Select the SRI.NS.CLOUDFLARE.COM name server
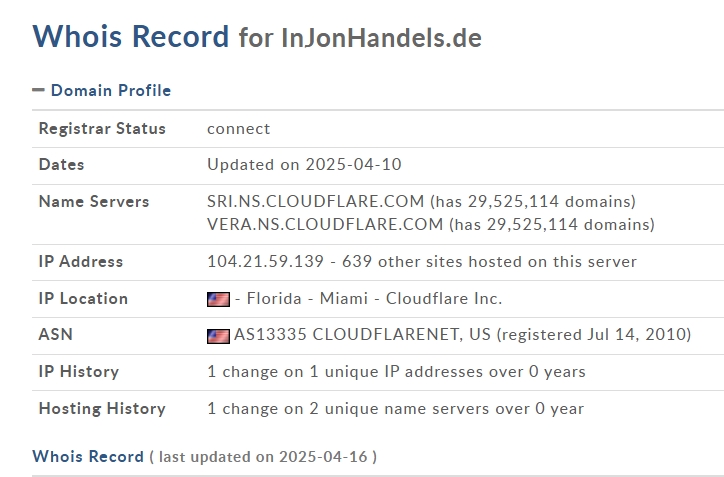The height and width of the screenshot is (477, 724). coord(315,201)
